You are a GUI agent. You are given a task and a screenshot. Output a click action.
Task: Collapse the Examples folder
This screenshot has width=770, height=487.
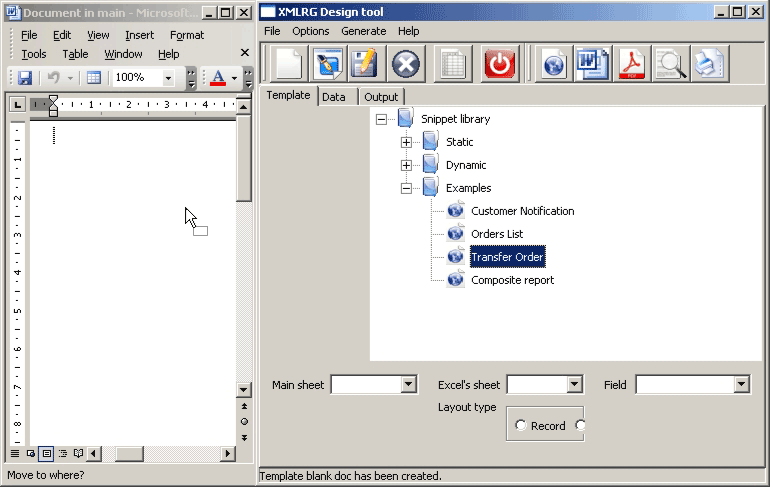point(406,189)
